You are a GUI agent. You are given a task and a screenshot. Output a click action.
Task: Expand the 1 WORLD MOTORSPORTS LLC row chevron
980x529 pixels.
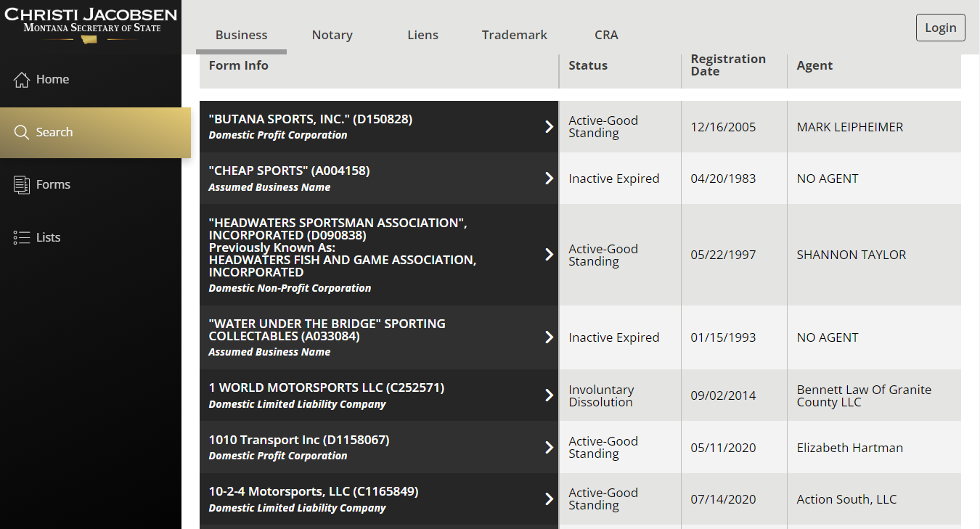pyautogui.click(x=550, y=395)
